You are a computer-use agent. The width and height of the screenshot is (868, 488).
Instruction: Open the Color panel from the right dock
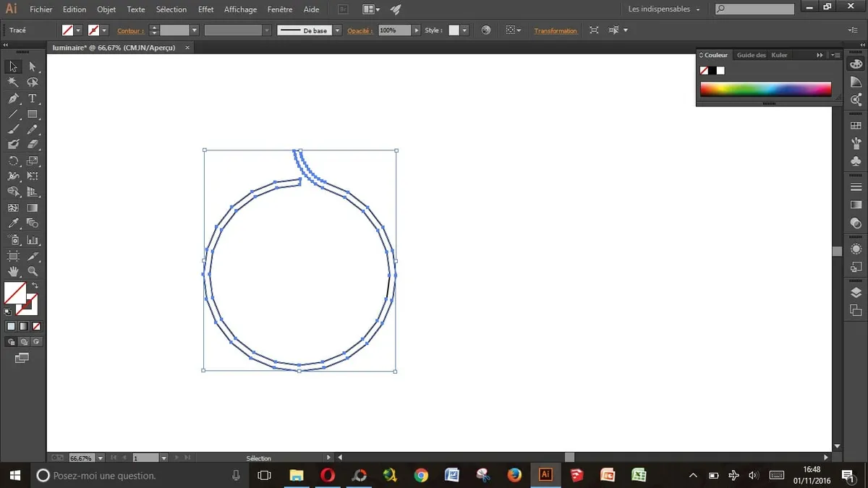[856, 64]
